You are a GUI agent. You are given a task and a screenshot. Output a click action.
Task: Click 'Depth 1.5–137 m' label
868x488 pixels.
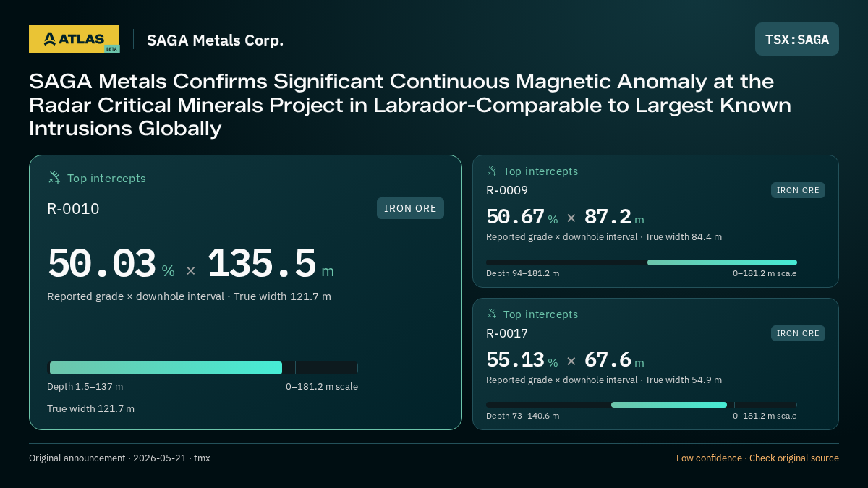(85, 387)
